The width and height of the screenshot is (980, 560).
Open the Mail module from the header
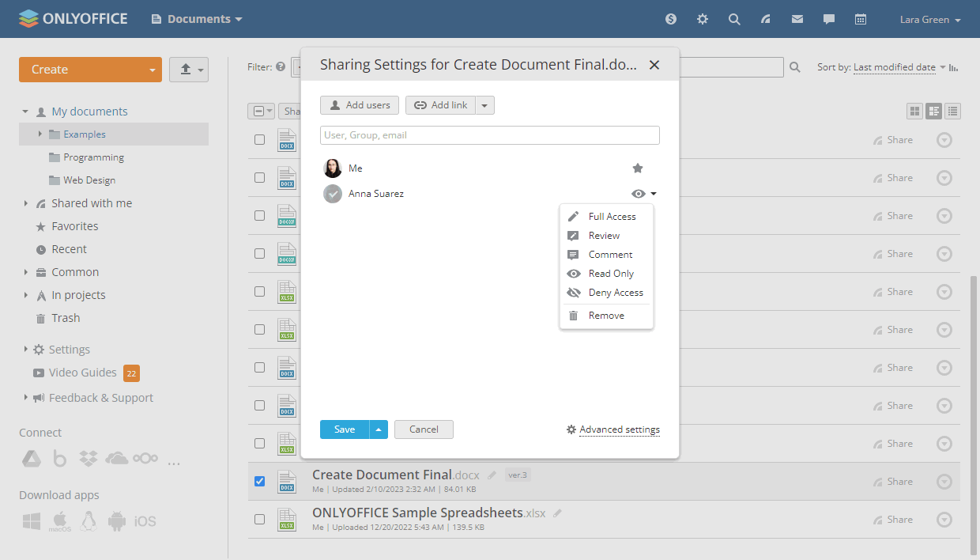(x=797, y=18)
